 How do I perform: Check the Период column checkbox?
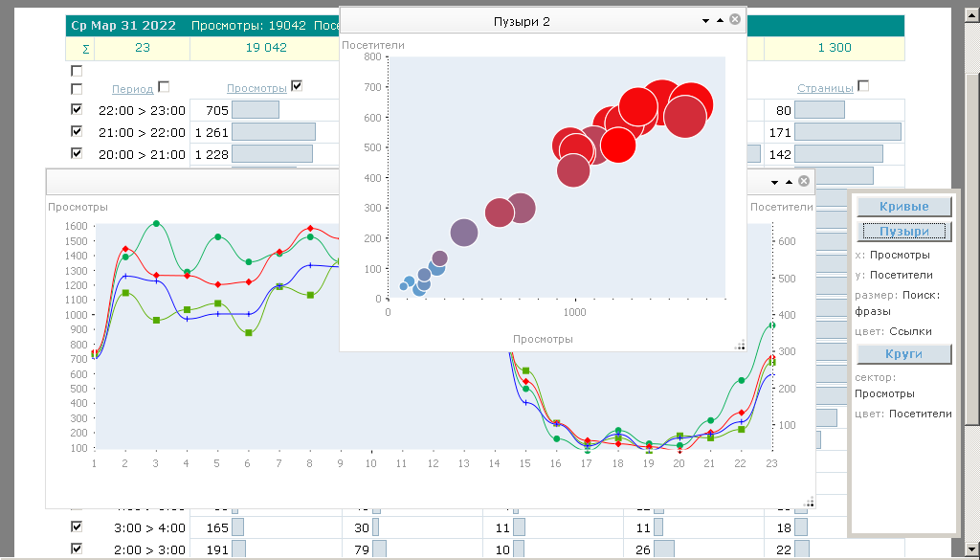click(x=164, y=86)
